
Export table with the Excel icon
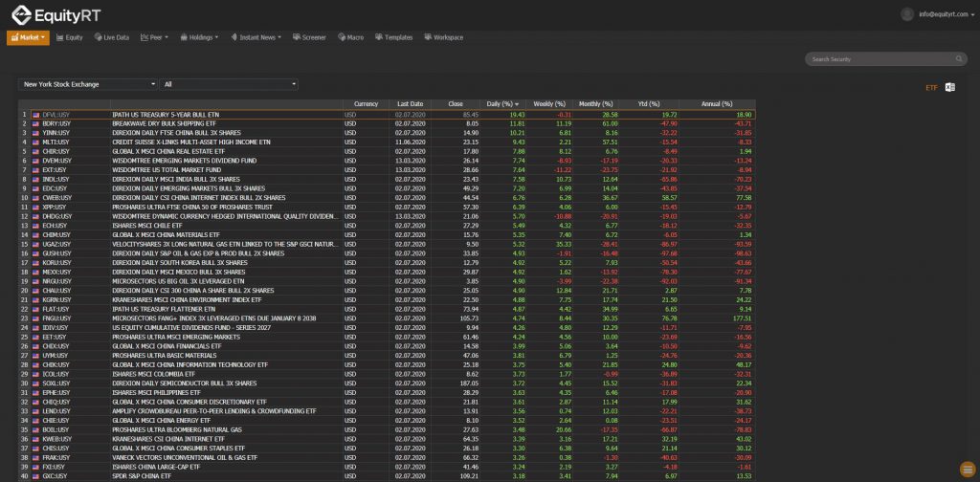pos(950,87)
